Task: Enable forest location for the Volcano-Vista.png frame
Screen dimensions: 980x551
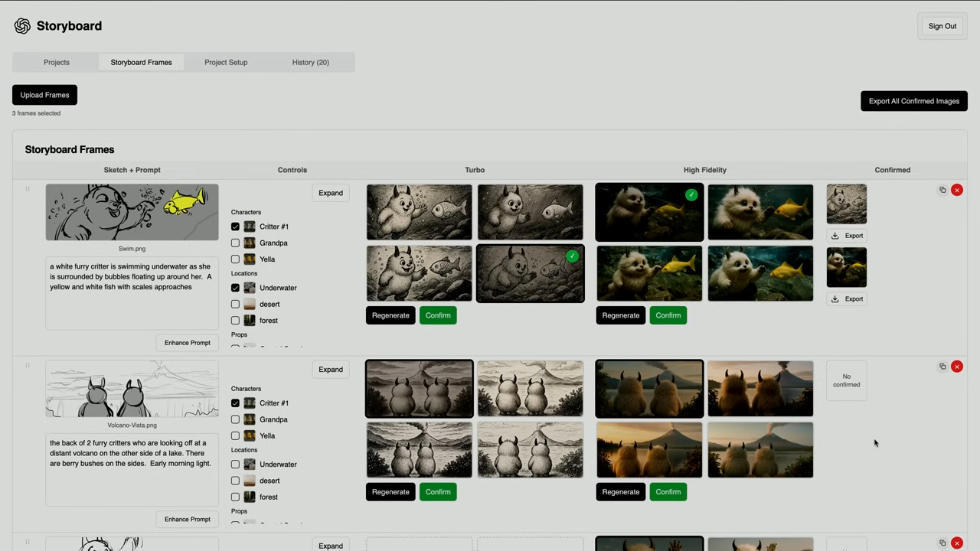Action: tap(235, 497)
